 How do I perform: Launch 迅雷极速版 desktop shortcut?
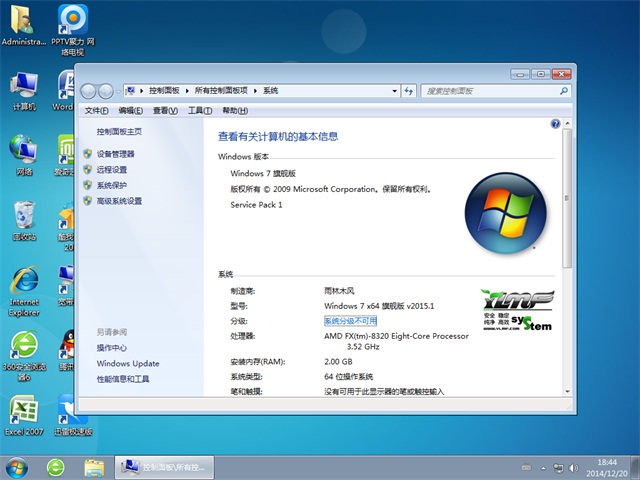tap(72, 415)
